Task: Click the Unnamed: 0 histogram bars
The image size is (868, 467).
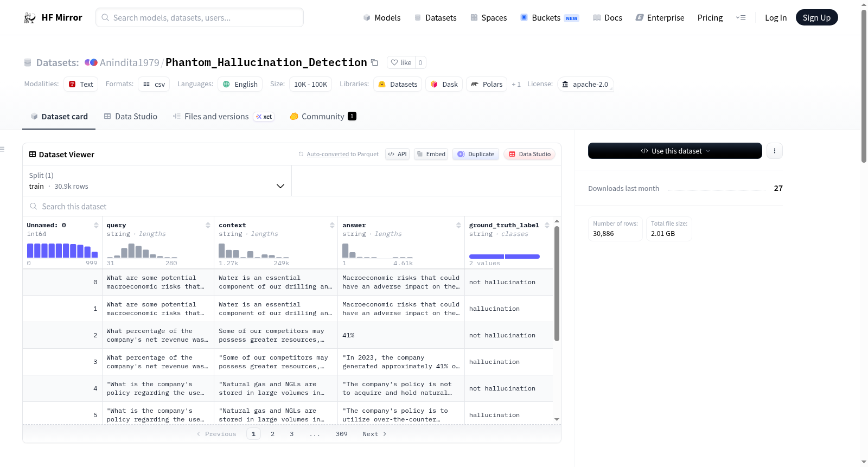Action: pos(62,250)
